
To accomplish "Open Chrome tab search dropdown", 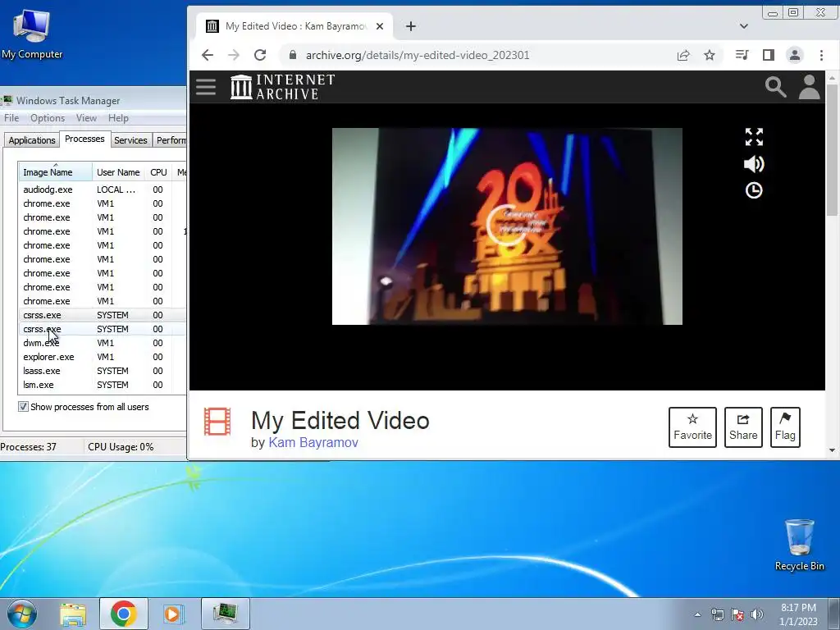I will click(x=743, y=26).
